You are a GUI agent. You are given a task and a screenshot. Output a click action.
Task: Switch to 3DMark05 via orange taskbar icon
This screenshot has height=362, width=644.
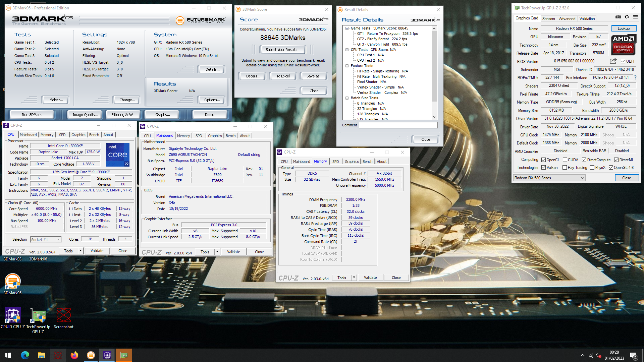point(91,355)
